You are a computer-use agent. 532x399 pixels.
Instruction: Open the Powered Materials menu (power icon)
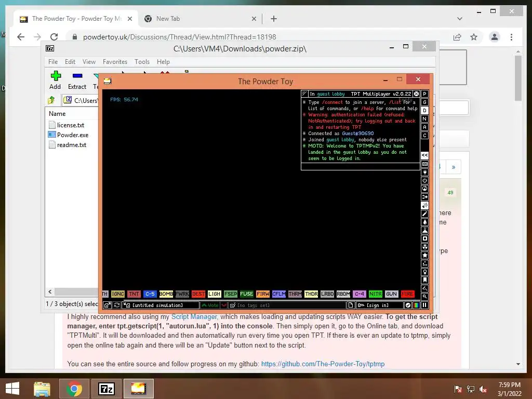pyautogui.click(x=424, y=180)
